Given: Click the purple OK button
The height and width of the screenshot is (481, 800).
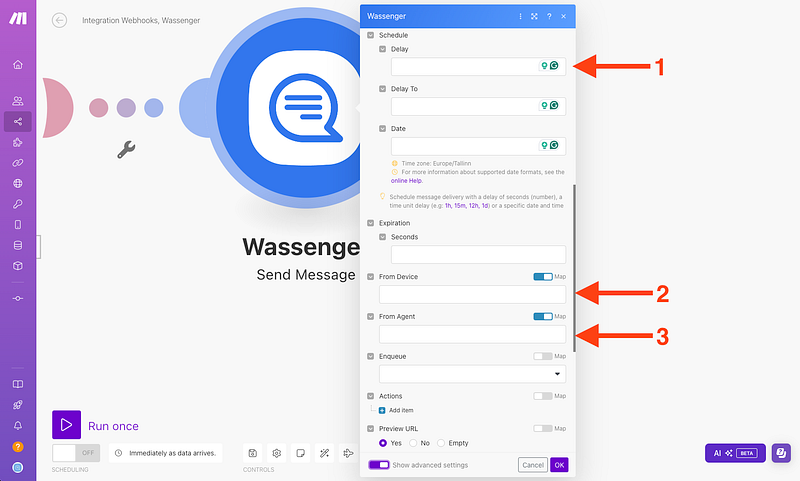Looking at the screenshot, I should [559, 465].
